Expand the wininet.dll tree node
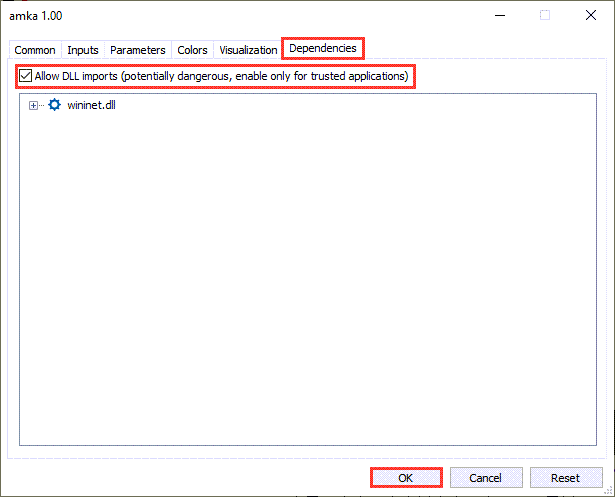Viewport: 615px width, 497px height. click(x=33, y=106)
